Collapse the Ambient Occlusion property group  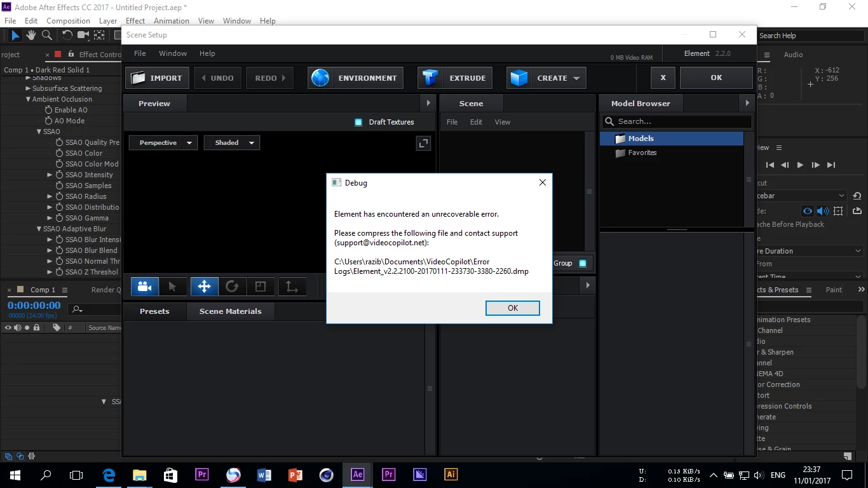(x=28, y=99)
